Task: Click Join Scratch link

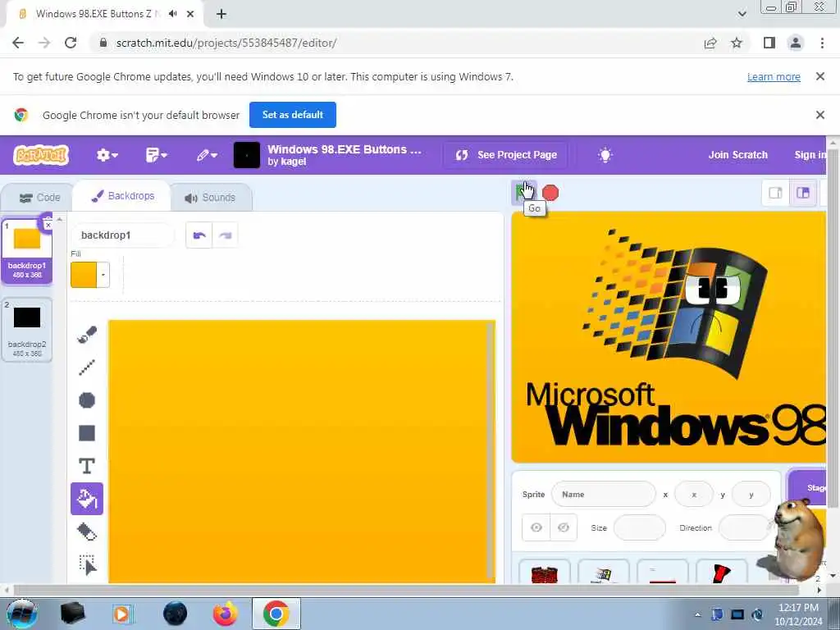Action: [737, 155]
